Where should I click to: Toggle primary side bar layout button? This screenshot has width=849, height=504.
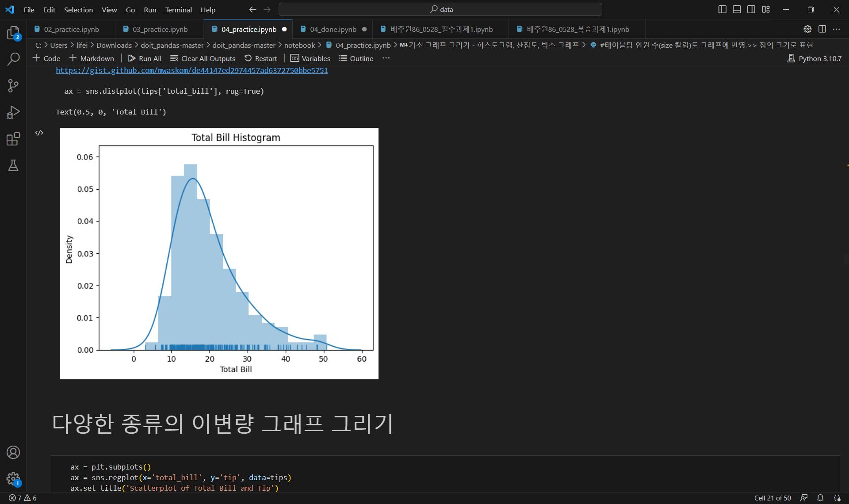click(x=722, y=9)
